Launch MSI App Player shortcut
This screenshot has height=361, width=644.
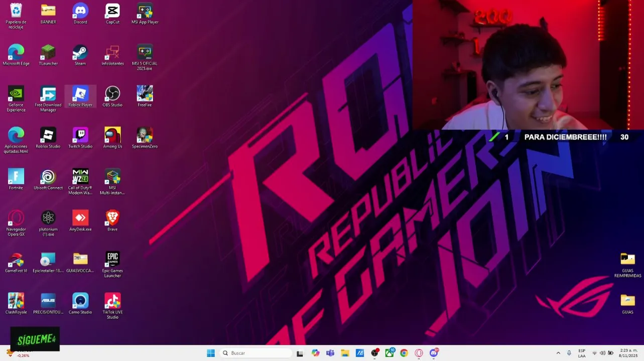[145, 14]
